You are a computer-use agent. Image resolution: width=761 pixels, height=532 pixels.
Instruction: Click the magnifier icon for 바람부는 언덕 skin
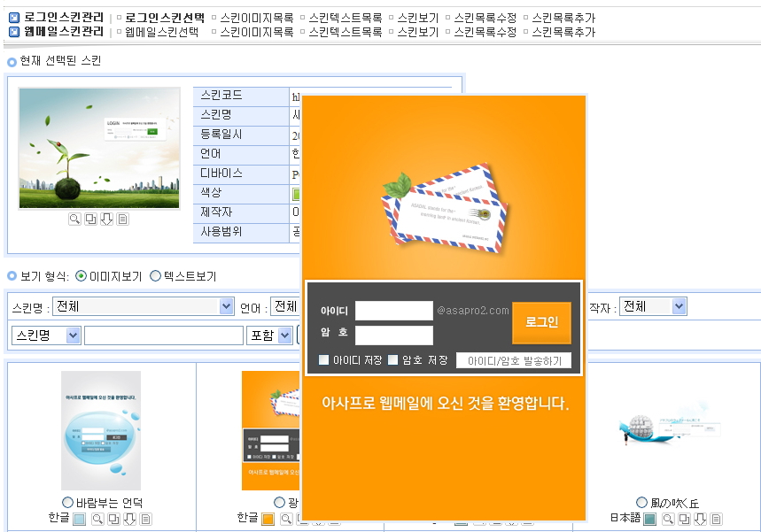tap(98, 519)
